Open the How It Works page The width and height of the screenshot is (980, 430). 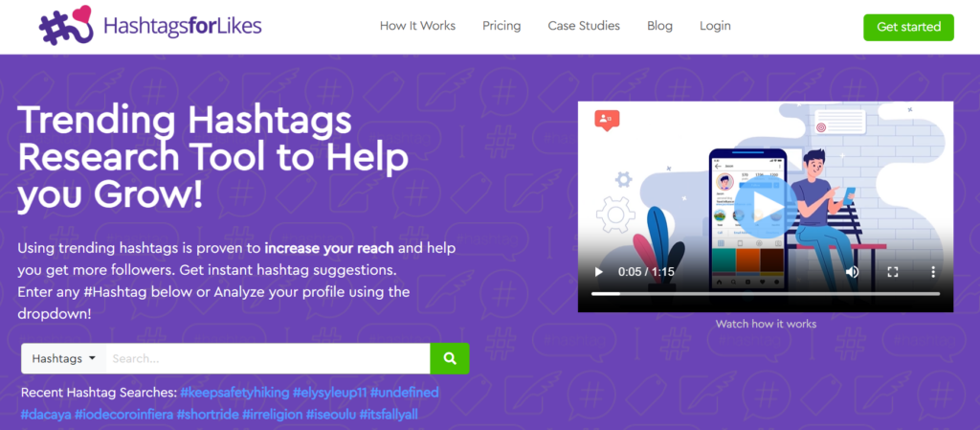[417, 26]
